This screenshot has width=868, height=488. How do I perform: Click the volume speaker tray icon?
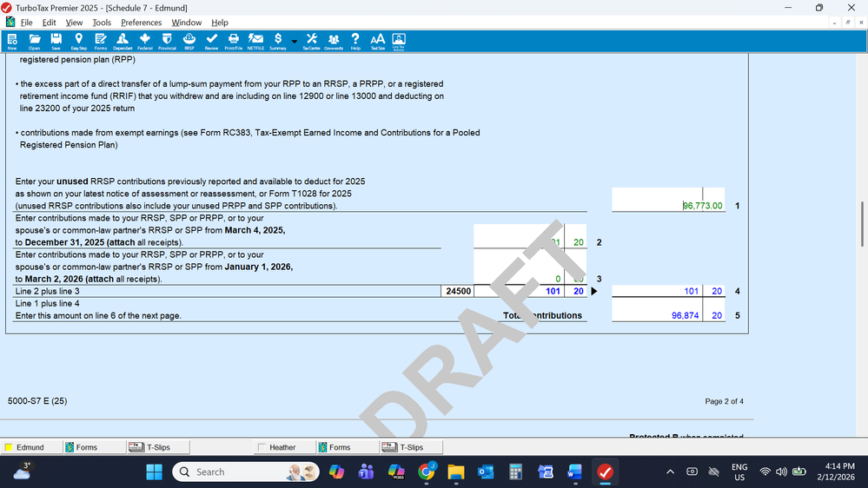781,472
